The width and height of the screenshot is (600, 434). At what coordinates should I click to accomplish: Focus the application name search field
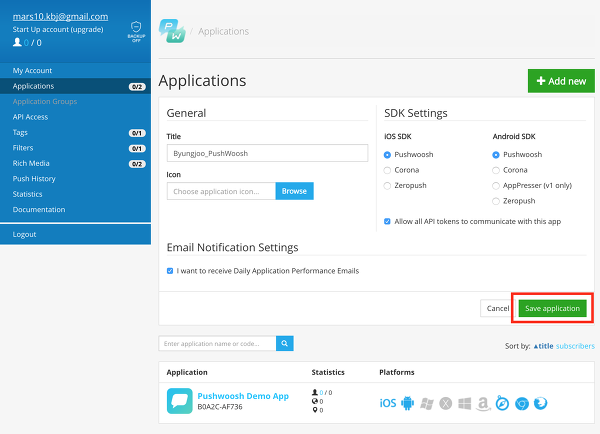tap(217, 343)
